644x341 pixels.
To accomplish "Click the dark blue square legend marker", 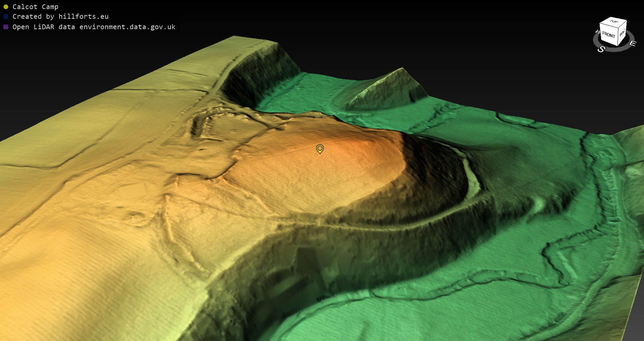I will coord(6,16).
